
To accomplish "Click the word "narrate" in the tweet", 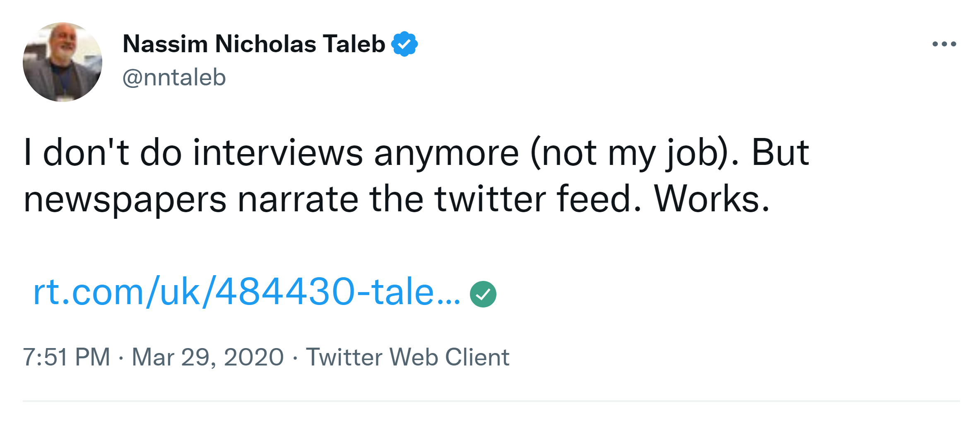I will [298, 200].
